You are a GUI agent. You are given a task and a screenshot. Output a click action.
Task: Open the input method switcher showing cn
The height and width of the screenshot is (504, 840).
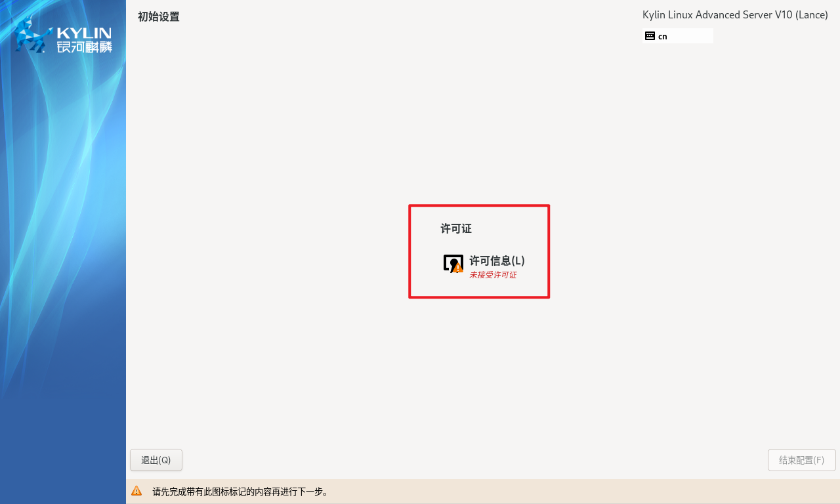pos(678,35)
